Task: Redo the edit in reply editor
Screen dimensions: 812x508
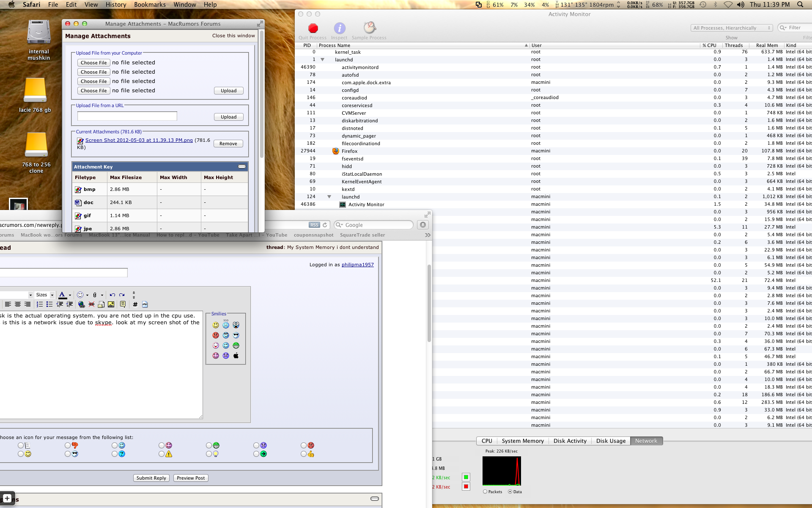Action: 122,295
